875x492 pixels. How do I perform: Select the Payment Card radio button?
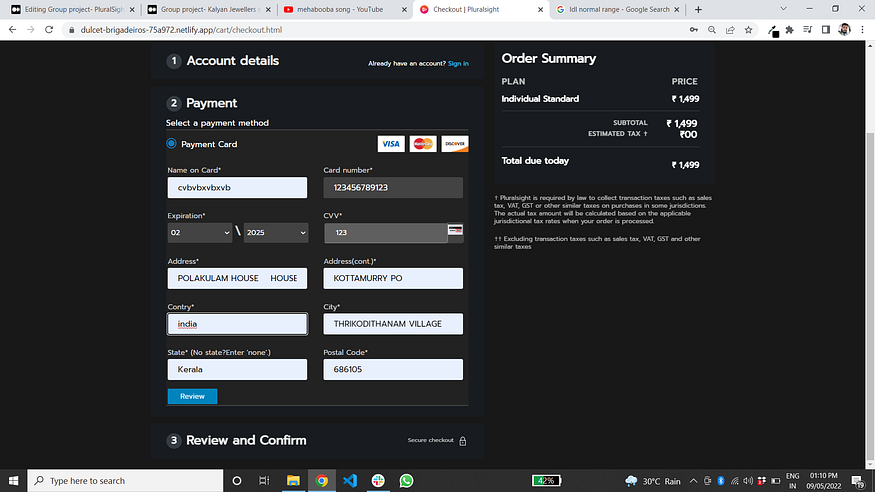171,143
